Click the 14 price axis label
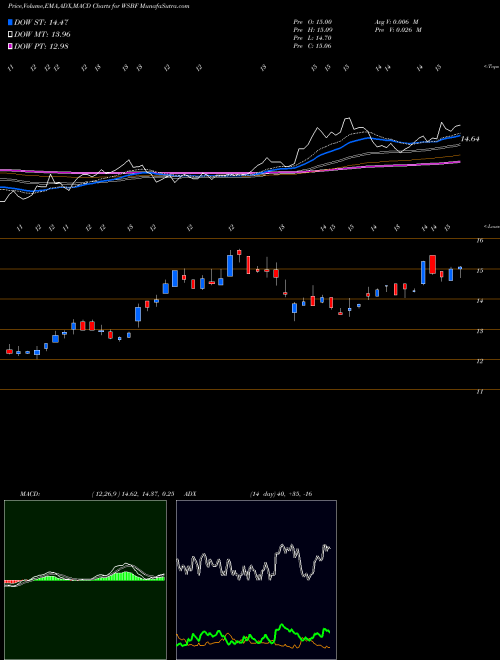 coord(479,301)
